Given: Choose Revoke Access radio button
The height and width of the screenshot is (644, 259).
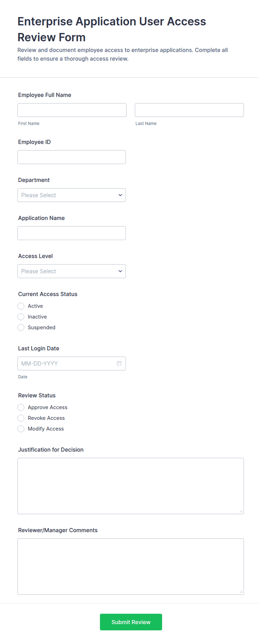Looking at the screenshot, I should (x=21, y=418).
